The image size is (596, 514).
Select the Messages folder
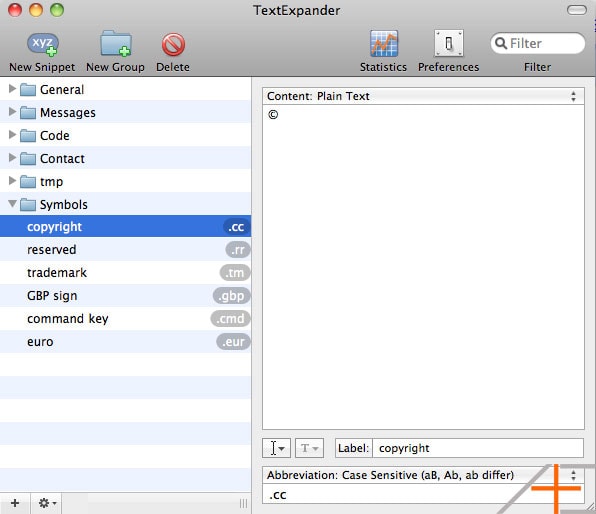(125, 112)
